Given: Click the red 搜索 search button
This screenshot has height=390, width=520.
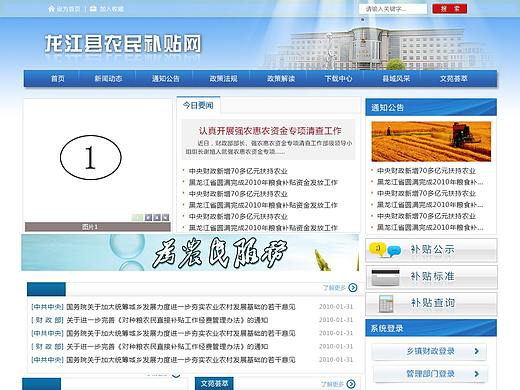Looking at the screenshot, I should 449,9.
